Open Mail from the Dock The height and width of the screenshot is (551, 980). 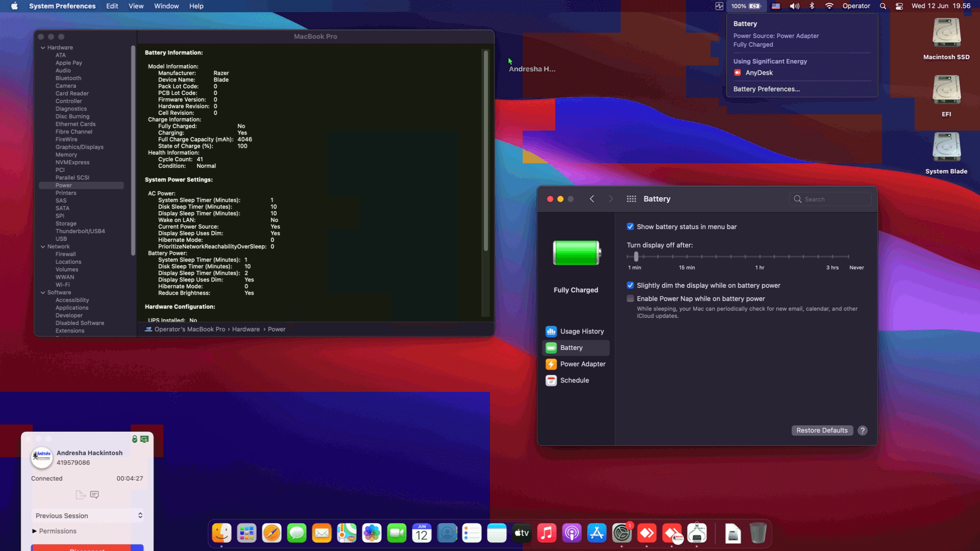click(322, 534)
